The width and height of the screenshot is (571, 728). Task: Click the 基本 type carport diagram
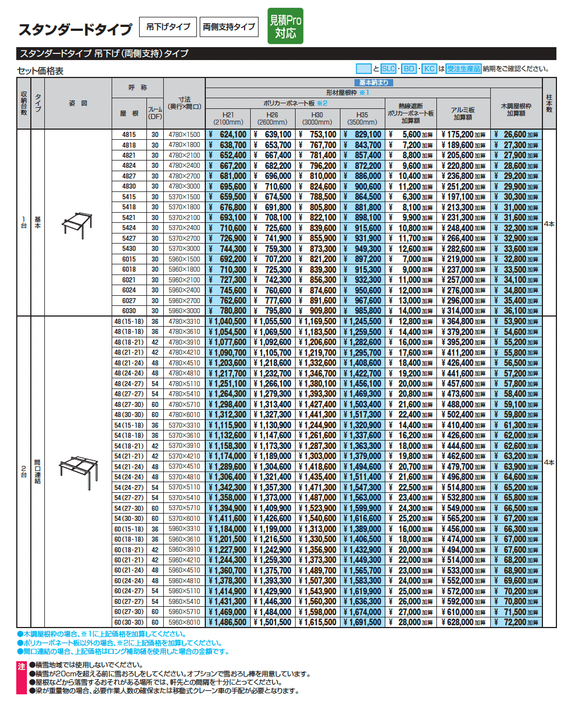pyautogui.click(x=77, y=224)
